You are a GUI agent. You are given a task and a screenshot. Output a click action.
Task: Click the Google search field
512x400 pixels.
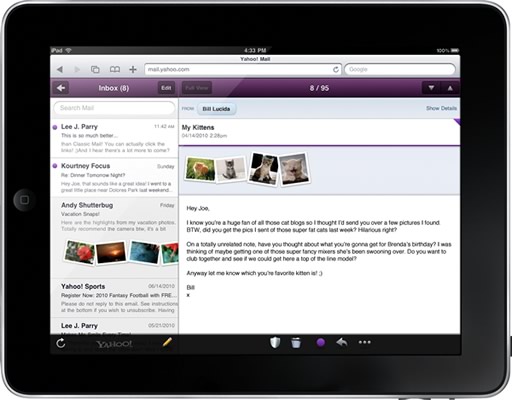[x=400, y=69]
